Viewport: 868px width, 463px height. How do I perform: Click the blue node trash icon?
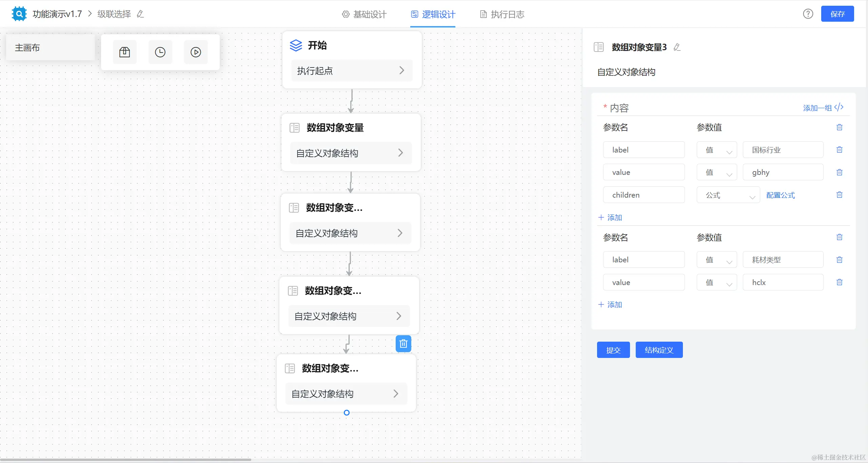point(403,344)
